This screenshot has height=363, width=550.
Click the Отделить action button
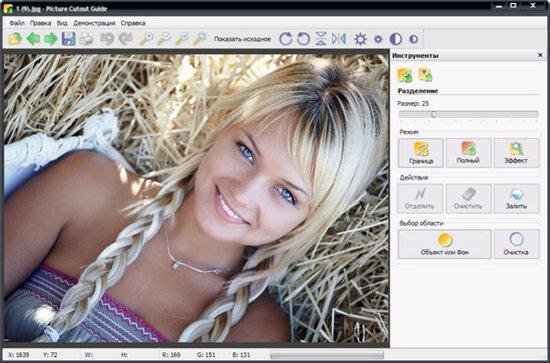[420, 199]
